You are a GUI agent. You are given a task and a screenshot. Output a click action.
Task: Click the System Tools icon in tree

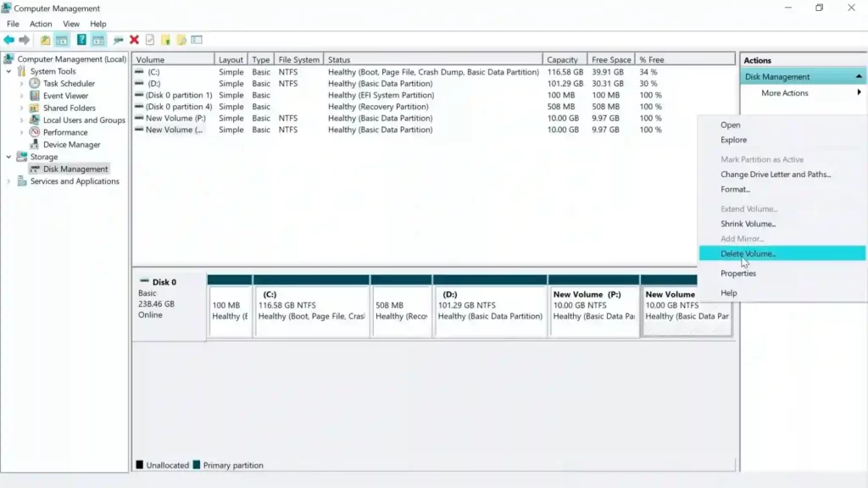21,71
